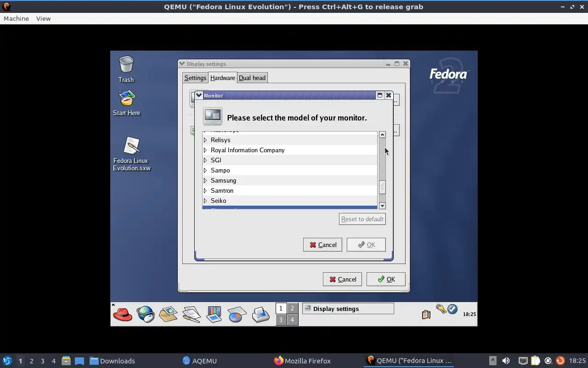Expand the Samtron vendor node

[x=205, y=190]
